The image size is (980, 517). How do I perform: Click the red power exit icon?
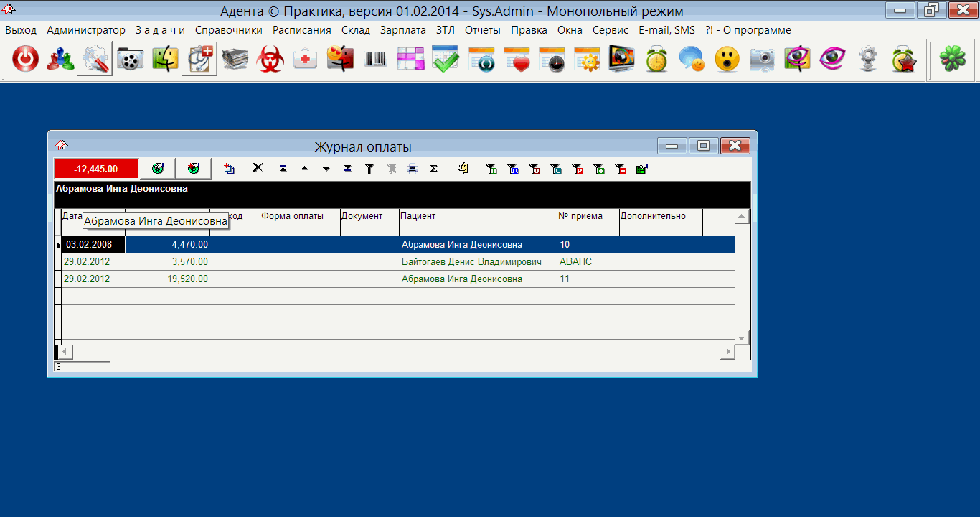25,60
